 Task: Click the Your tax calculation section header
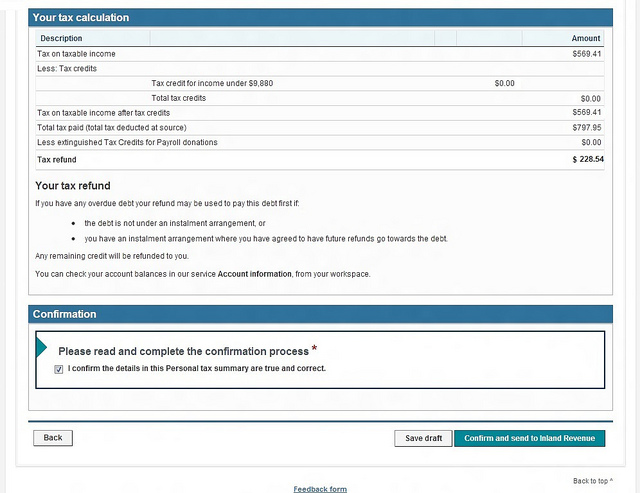(81, 18)
